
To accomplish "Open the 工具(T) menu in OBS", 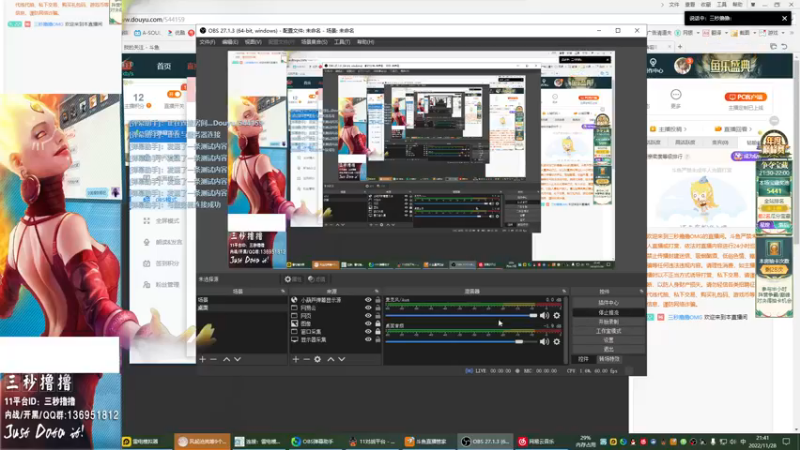I will pyautogui.click(x=342, y=42).
